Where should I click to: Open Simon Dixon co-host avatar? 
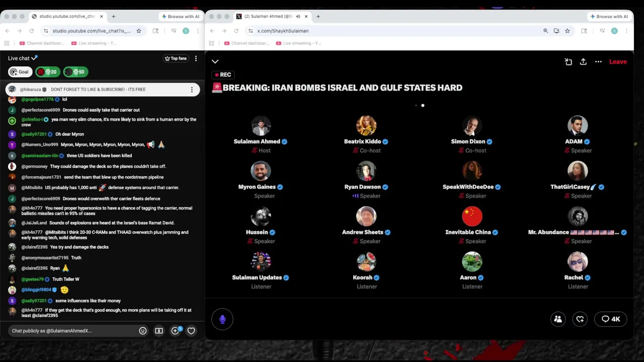pyautogui.click(x=472, y=126)
